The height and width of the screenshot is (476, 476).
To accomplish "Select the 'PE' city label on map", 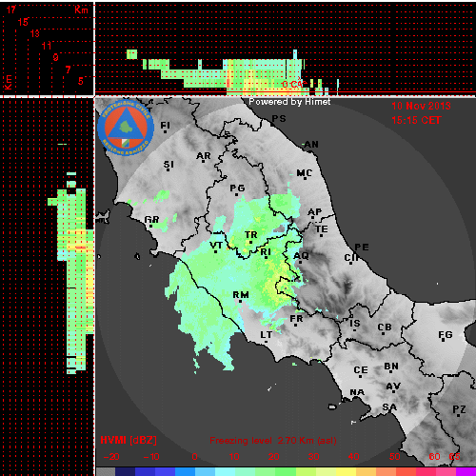I will 362,248.
